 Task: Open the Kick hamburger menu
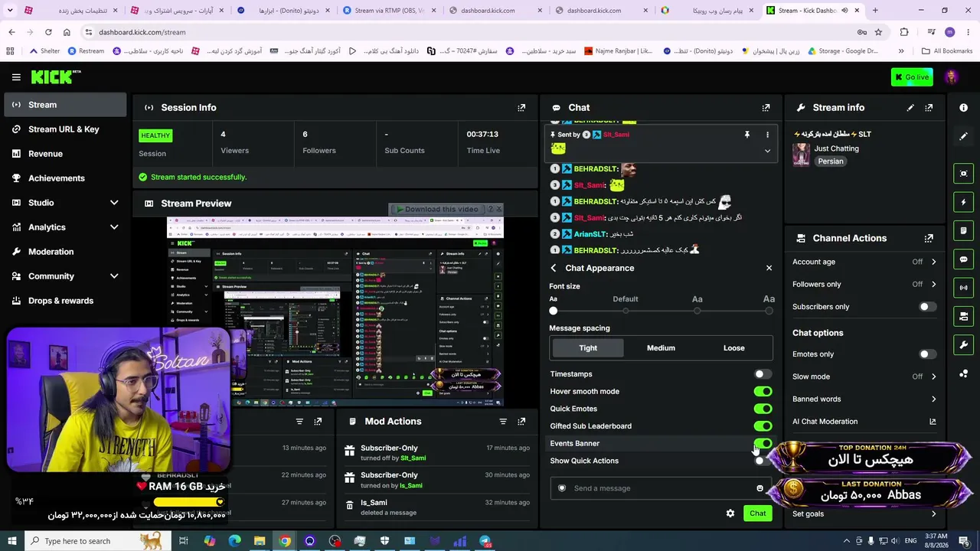pyautogui.click(x=16, y=77)
